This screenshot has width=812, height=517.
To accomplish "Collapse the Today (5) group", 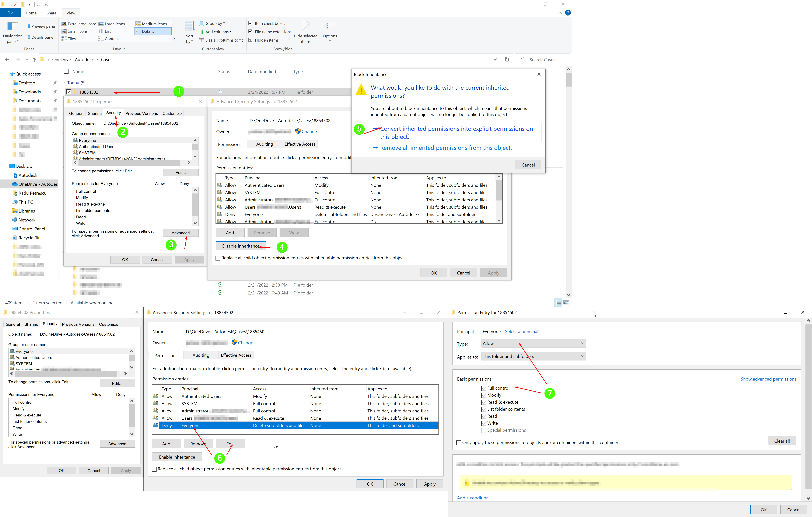I will click(x=64, y=83).
